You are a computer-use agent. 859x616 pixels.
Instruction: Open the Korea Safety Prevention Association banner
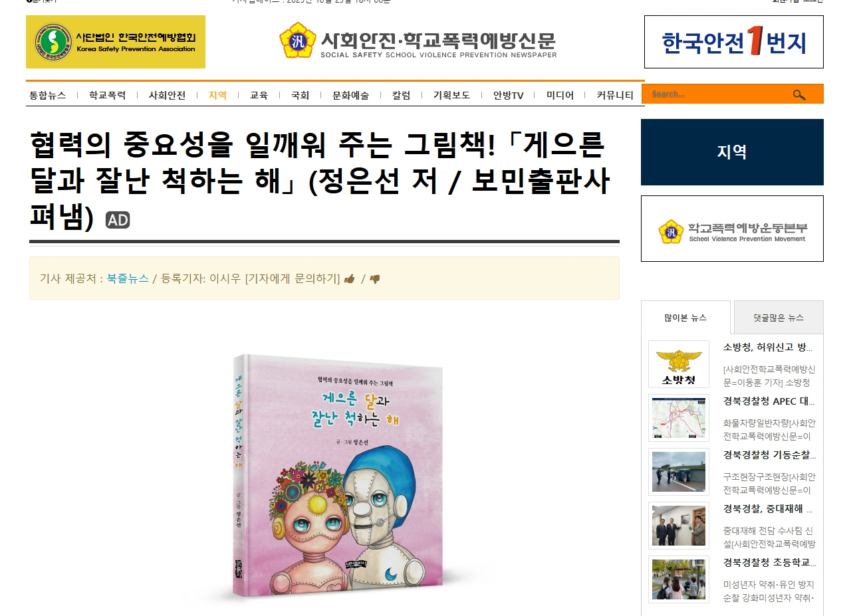tap(116, 42)
